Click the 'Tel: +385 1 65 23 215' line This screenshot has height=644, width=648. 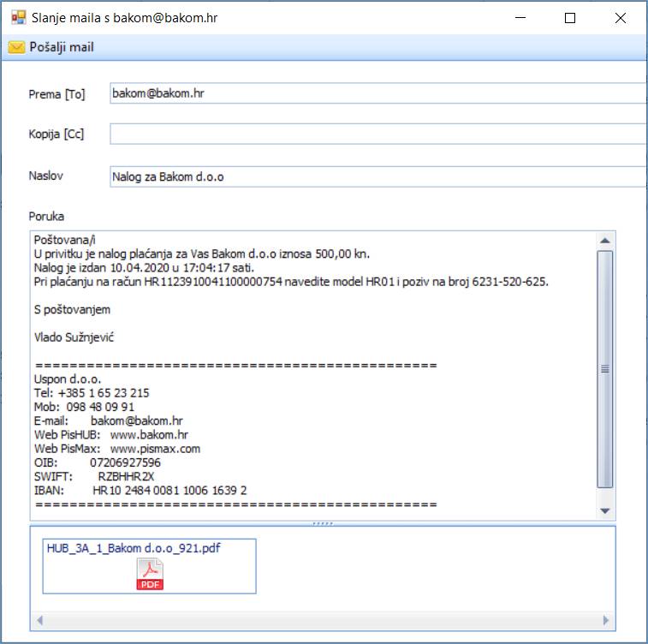(92, 393)
